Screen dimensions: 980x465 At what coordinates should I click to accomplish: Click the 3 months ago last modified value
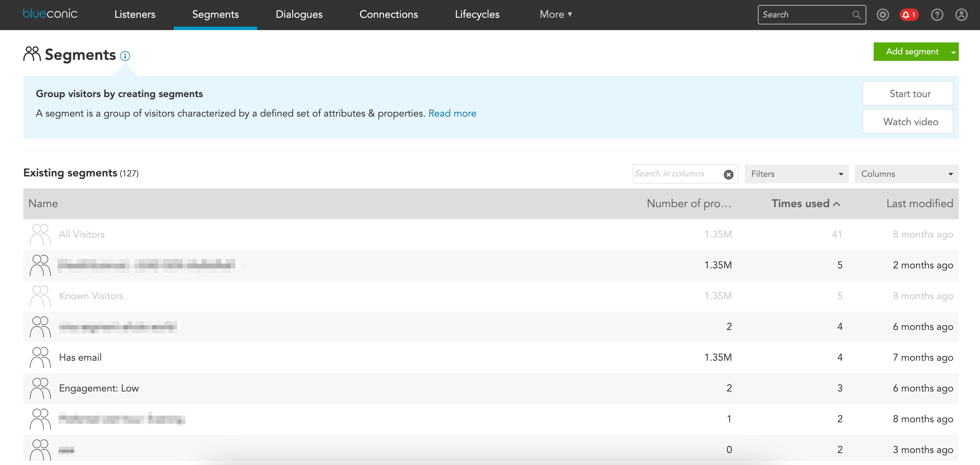coord(923,450)
